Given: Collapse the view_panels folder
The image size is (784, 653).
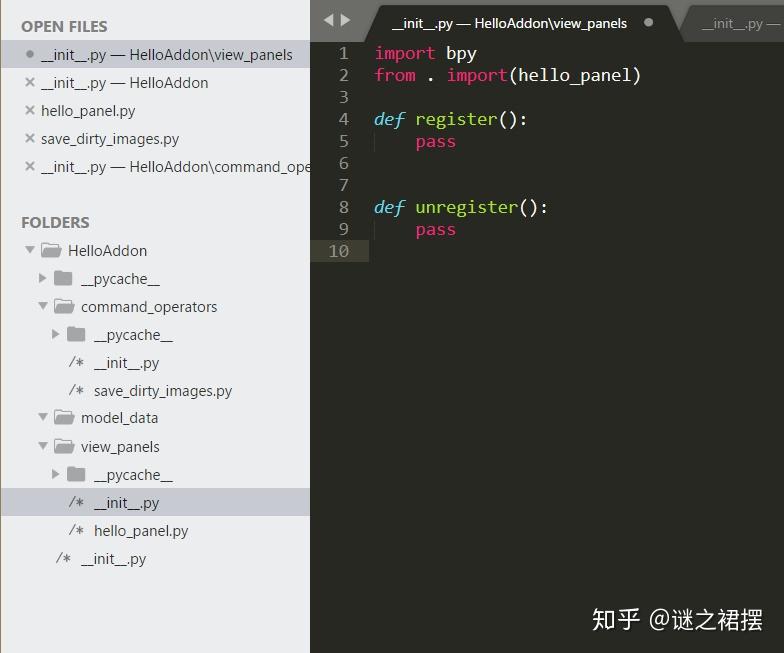Looking at the screenshot, I should (43, 446).
